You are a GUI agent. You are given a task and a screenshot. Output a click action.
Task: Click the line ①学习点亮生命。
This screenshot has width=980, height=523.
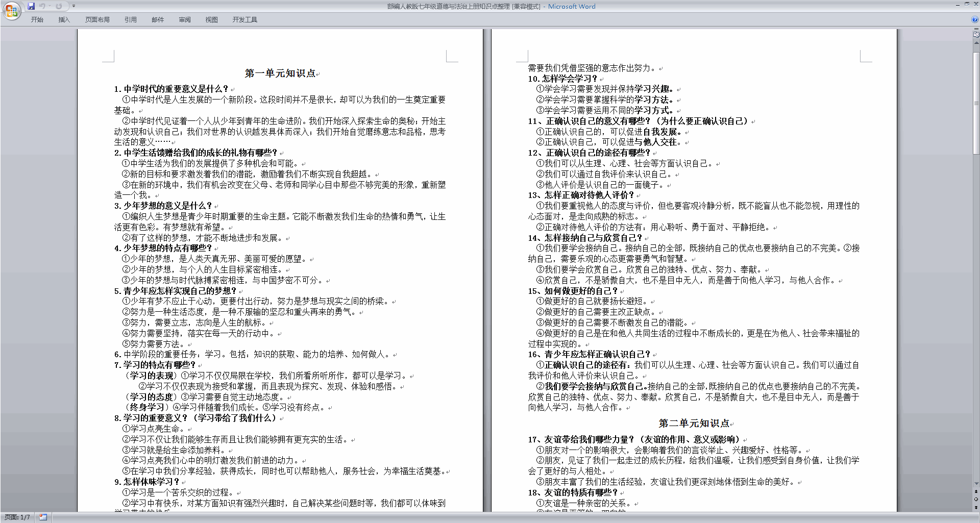point(154,429)
